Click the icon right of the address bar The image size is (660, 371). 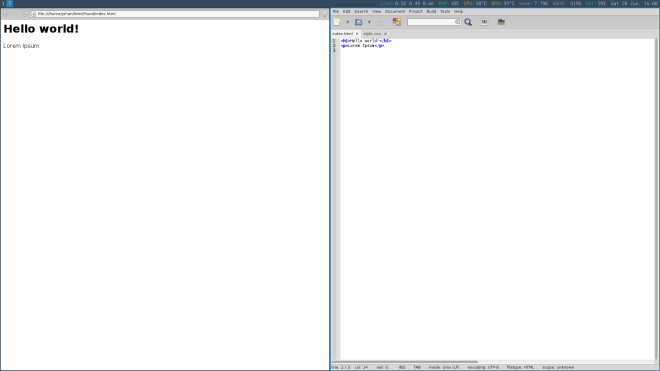tap(325, 14)
